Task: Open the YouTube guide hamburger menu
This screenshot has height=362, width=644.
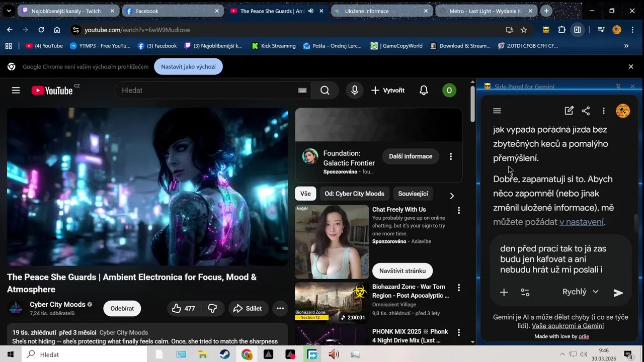Action: click(x=16, y=90)
